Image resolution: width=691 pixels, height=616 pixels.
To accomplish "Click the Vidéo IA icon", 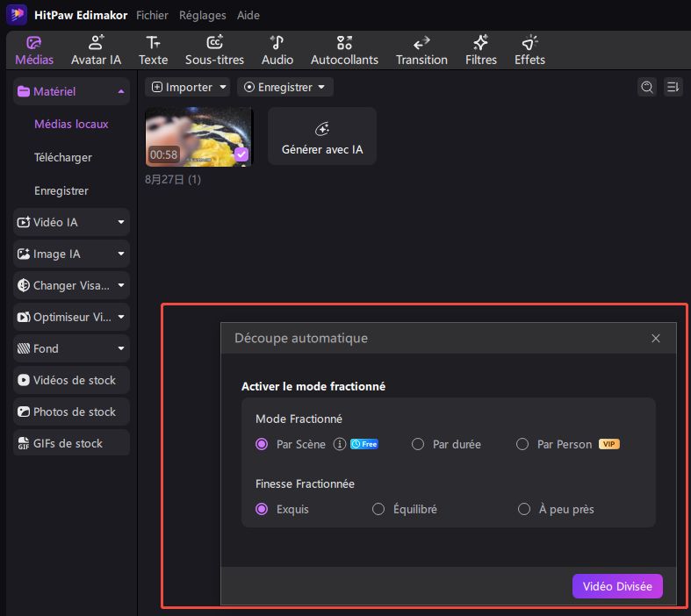I will (x=24, y=222).
